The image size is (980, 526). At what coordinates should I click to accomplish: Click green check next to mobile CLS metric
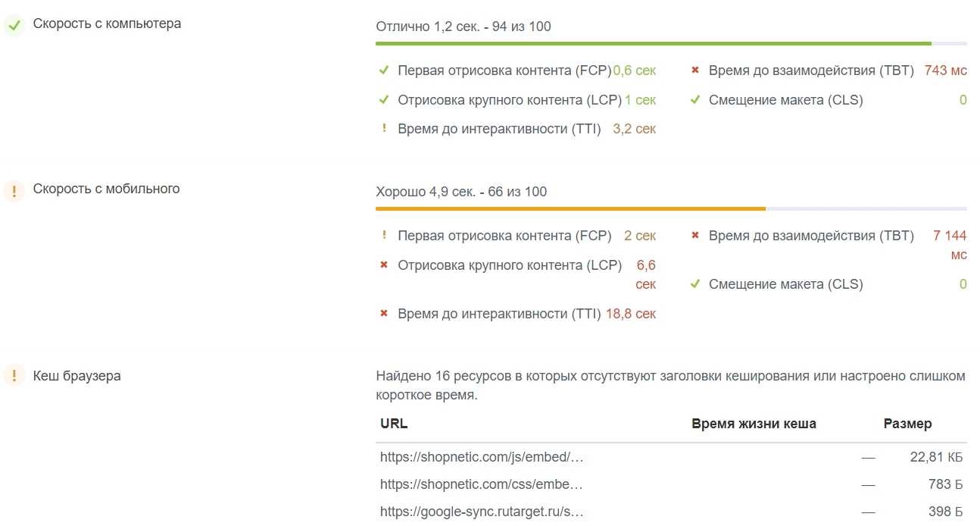click(694, 284)
